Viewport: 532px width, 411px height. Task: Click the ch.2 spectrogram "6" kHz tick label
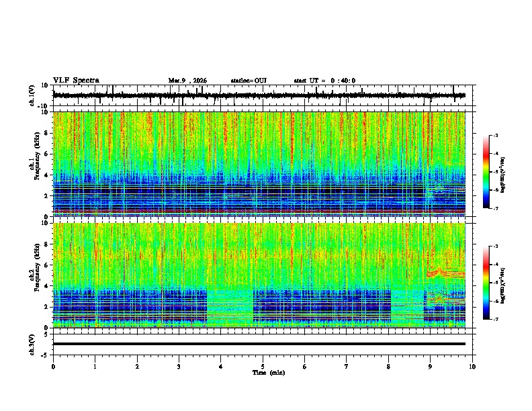point(46,265)
